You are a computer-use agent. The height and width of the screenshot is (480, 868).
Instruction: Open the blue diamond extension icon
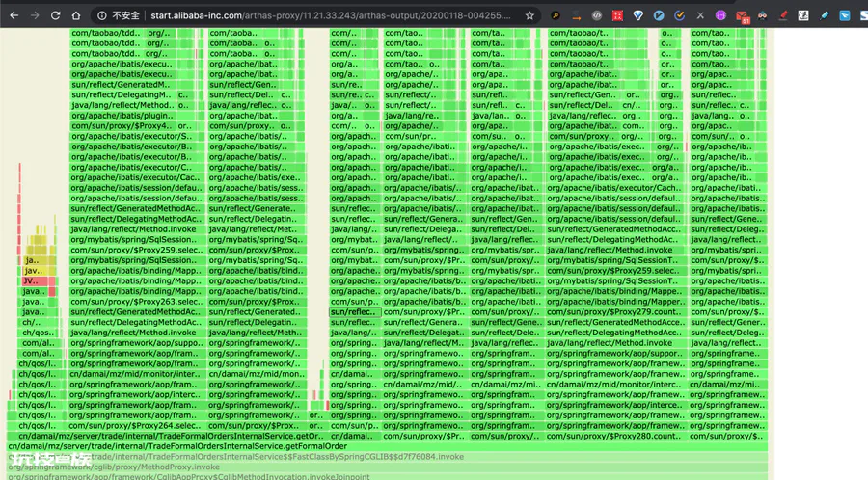coord(638,15)
